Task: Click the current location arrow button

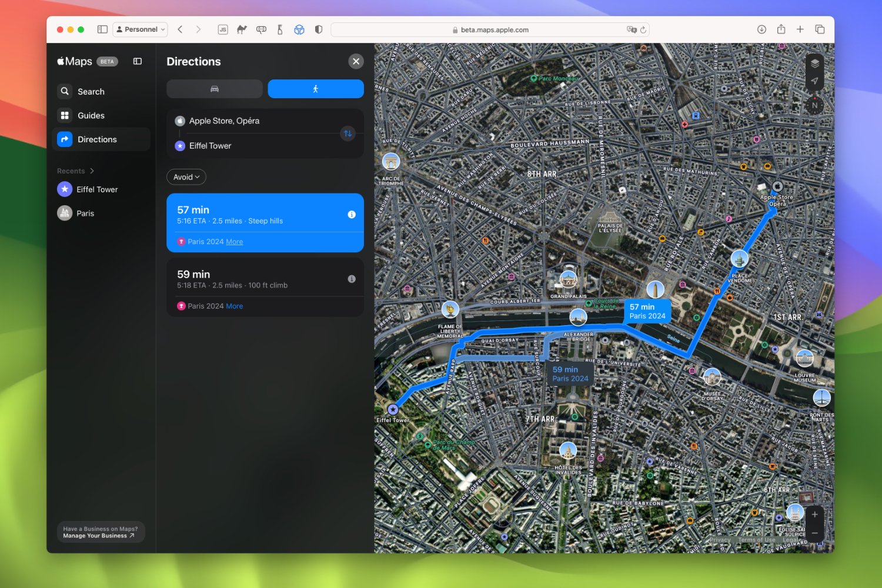Action: click(814, 81)
